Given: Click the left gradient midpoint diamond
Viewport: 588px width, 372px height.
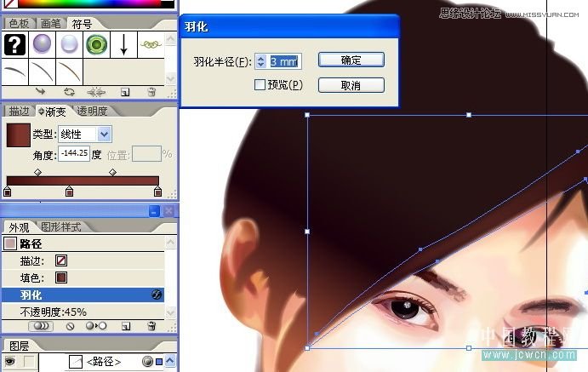Looking at the screenshot, I should pos(37,172).
